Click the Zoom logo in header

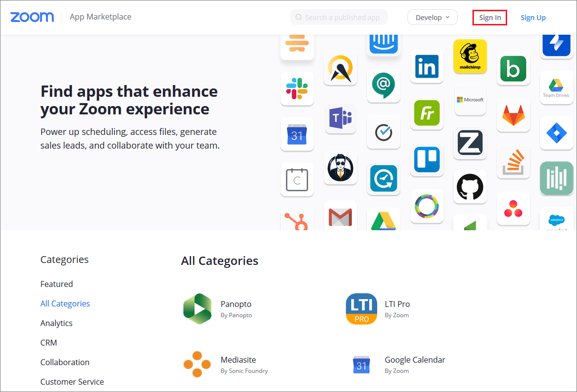(32, 17)
